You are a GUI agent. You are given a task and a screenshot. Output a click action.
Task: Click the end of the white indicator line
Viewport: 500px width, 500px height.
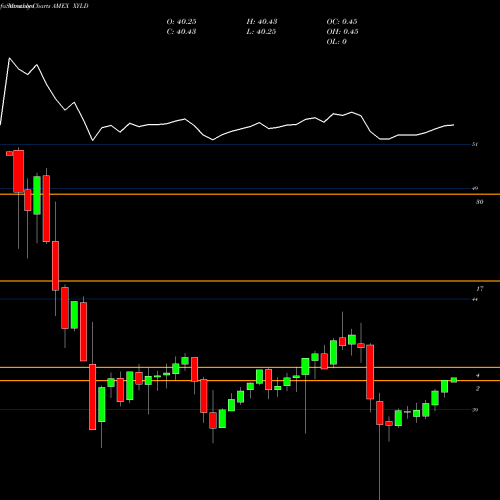click(x=454, y=125)
